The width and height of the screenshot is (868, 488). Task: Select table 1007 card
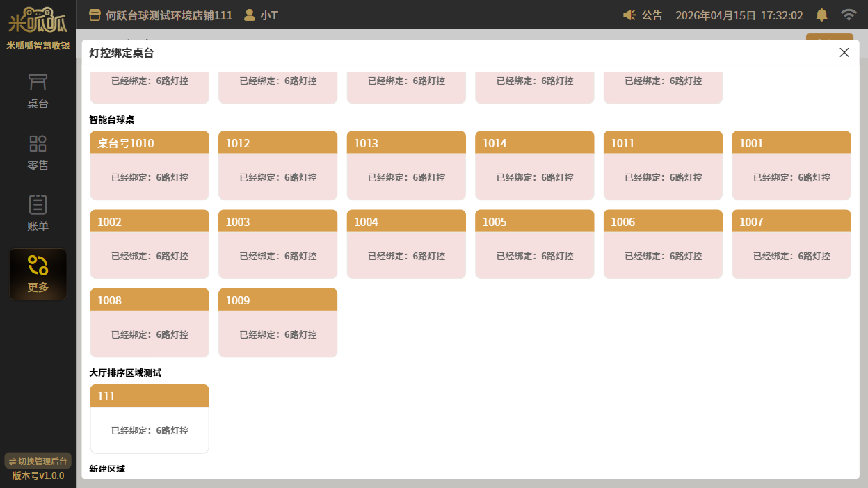pyautogui.click(x=791, y=244)
